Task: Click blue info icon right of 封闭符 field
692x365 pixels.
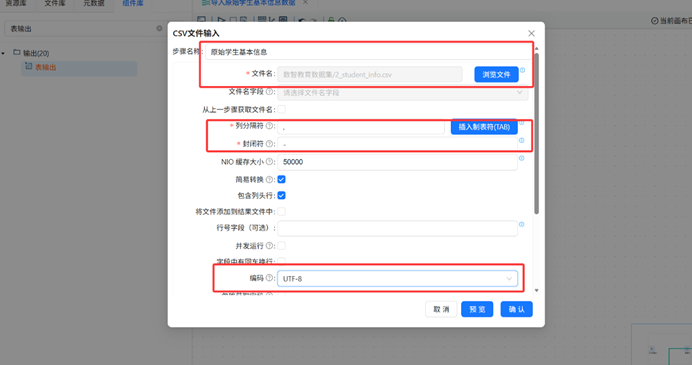Action: pos(522,140)
